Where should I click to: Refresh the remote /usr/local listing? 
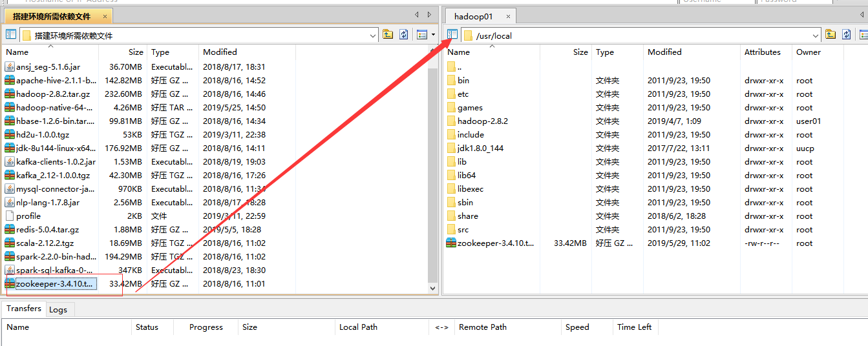point(847,35)
